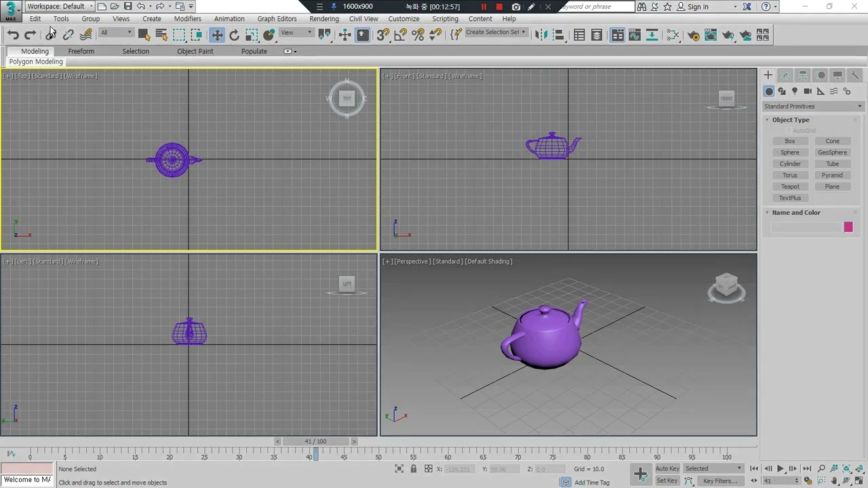Open the Create Selection Set dropdown
Screen dimensions: 868x488
click(x=496, y=33)
